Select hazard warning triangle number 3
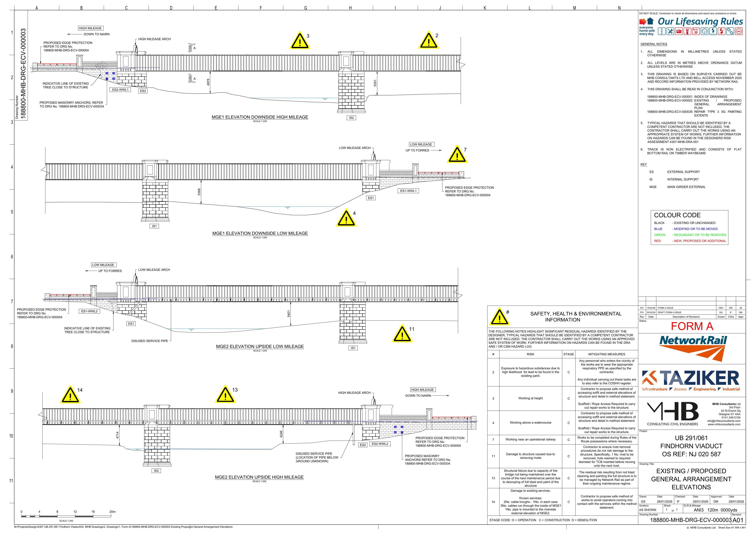Screen dimensions: 756x534 [x=300, y=40]
